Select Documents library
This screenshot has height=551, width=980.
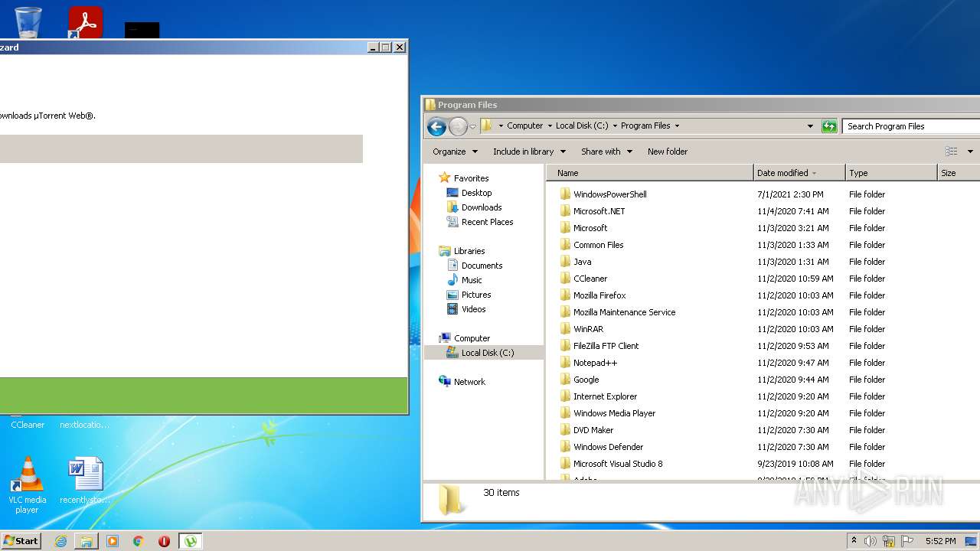coord(482,266)
